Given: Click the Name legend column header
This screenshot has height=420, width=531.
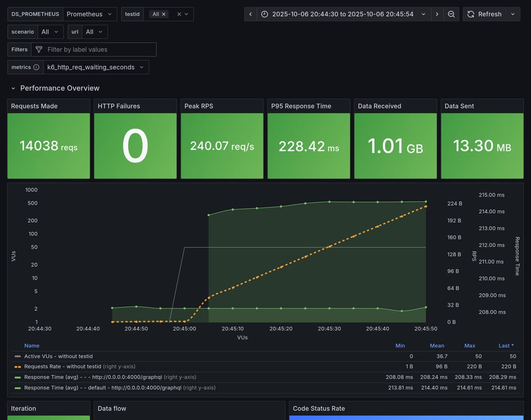Looking at the screenshot, I should pyautogui.click(x=32, y=346).
